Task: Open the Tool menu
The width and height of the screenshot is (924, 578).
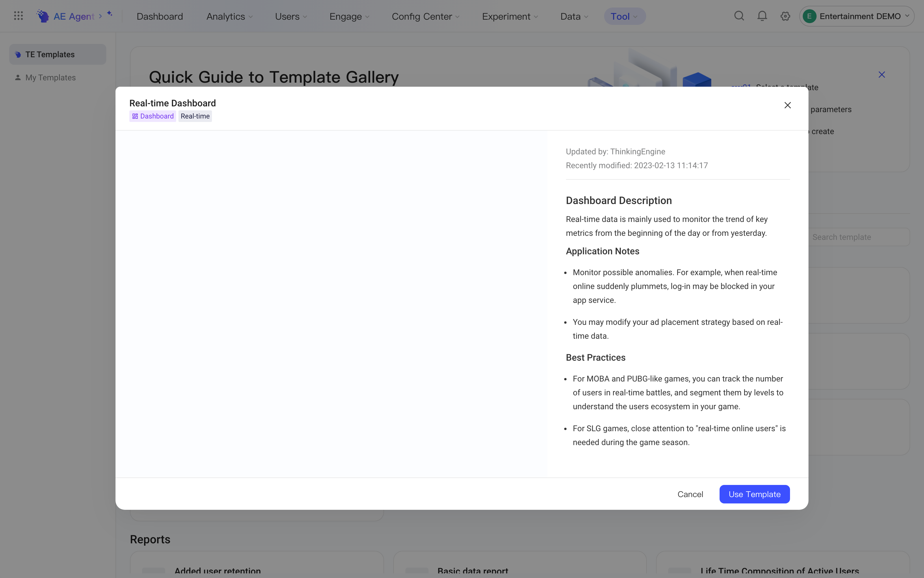Action: (x=625, y=16)
